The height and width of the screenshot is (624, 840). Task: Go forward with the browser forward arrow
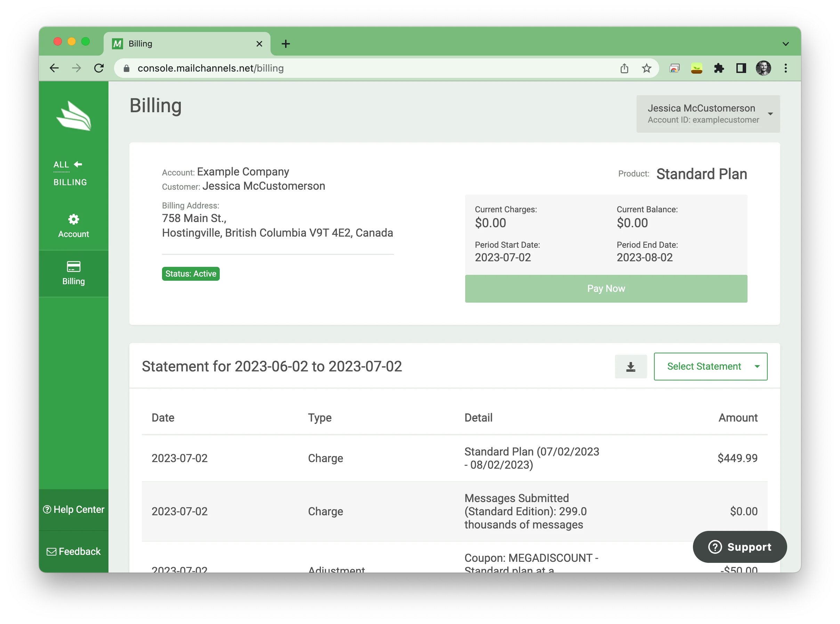coord(76,68)
